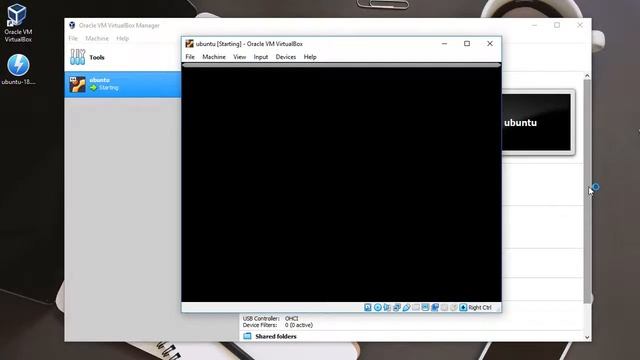Click the Shared folders section icon
640x360 pixels.
pos(247,336)
